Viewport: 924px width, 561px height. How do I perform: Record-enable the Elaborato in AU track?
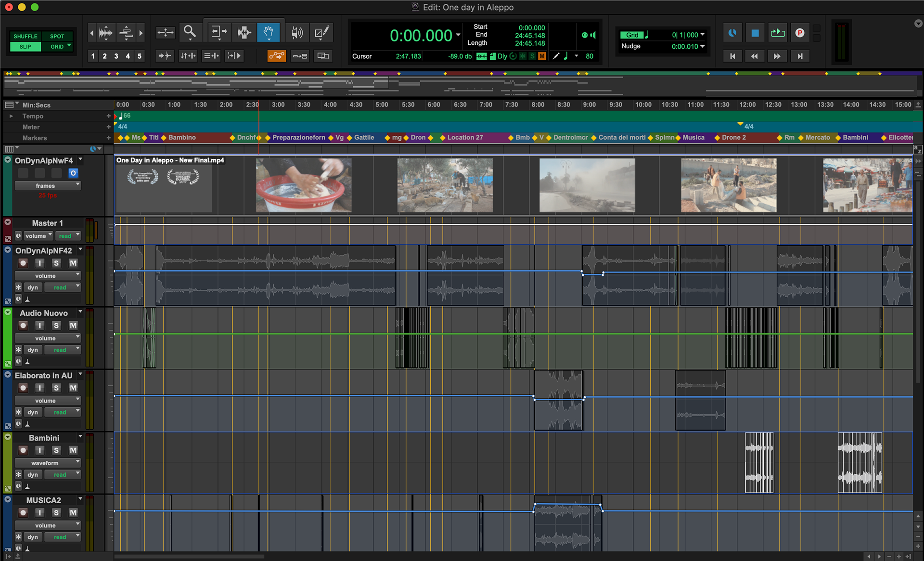(23, 388)
